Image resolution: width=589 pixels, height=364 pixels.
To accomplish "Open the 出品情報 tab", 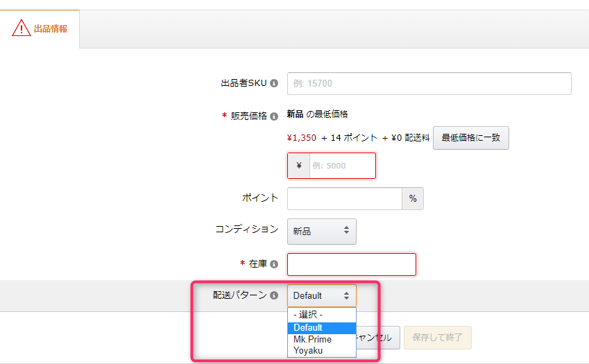I will click(40, 29).
